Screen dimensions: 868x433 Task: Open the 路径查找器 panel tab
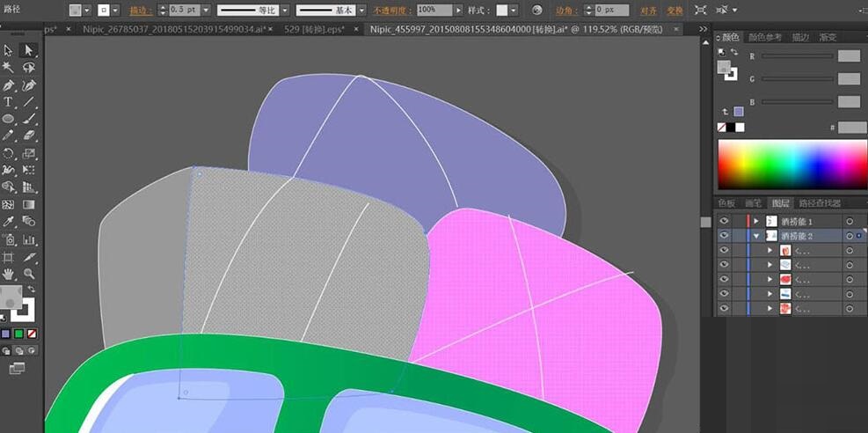coord(820,203)
